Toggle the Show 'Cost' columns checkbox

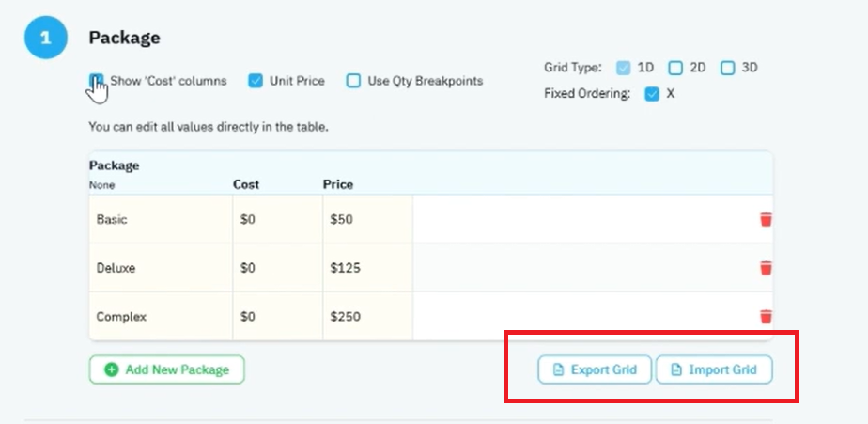pos(97,81)
